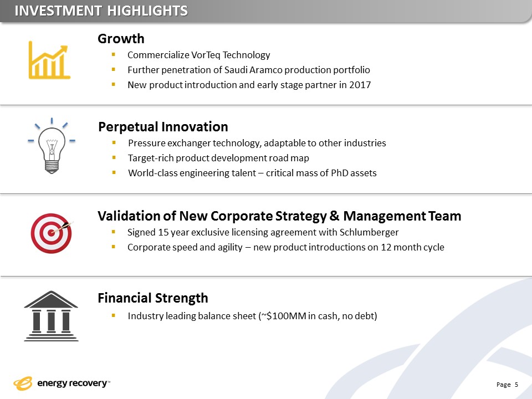
Task: Click the Energy Recovery swirl logo
Action: click(x=24, y=383)
